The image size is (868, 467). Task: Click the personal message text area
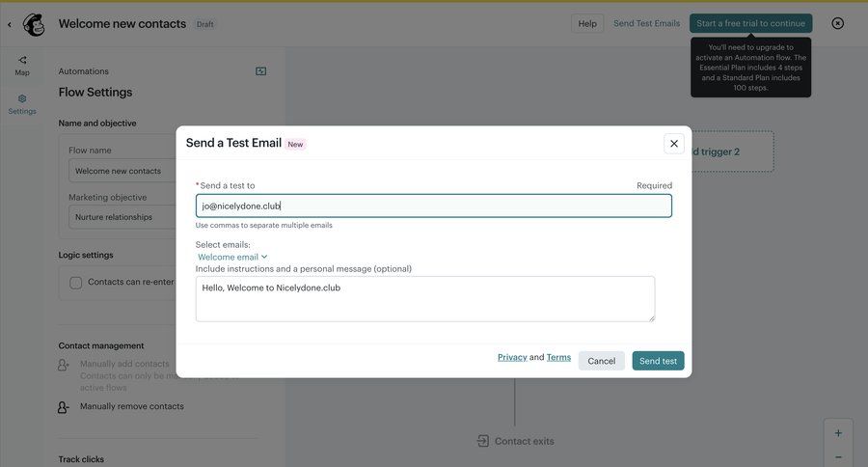tap(425, 298)
